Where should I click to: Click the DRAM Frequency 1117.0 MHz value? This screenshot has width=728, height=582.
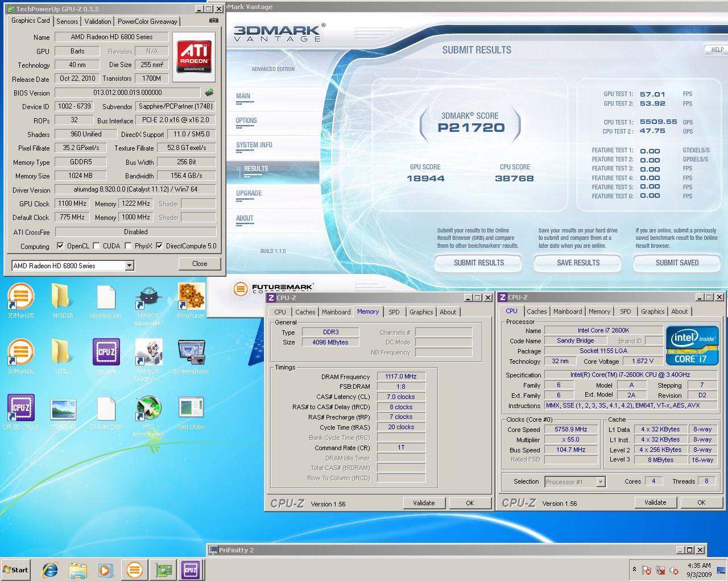(401, 376)
